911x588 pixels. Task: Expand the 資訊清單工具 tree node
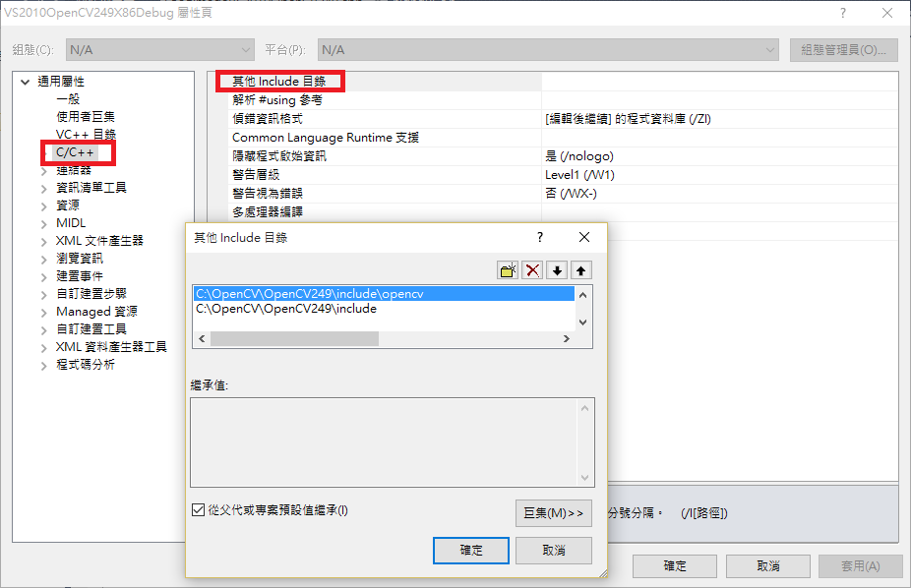[x=44, y=188]
